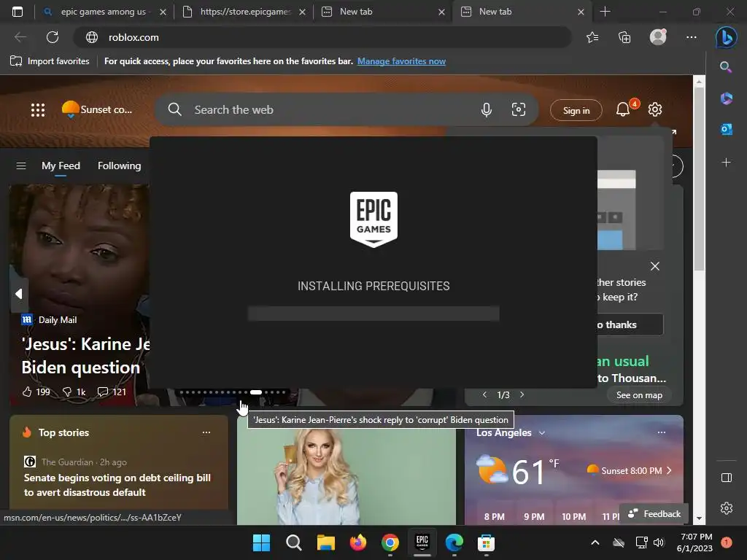The image size is (747, 560).
Task: Open site information globe icon
Action: pyautogui.click(x=91, y=37)
